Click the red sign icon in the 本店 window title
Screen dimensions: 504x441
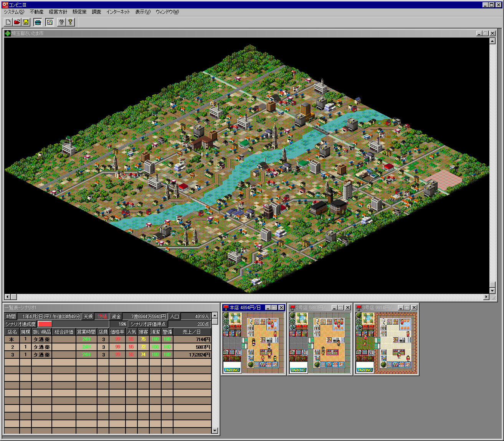226,308
